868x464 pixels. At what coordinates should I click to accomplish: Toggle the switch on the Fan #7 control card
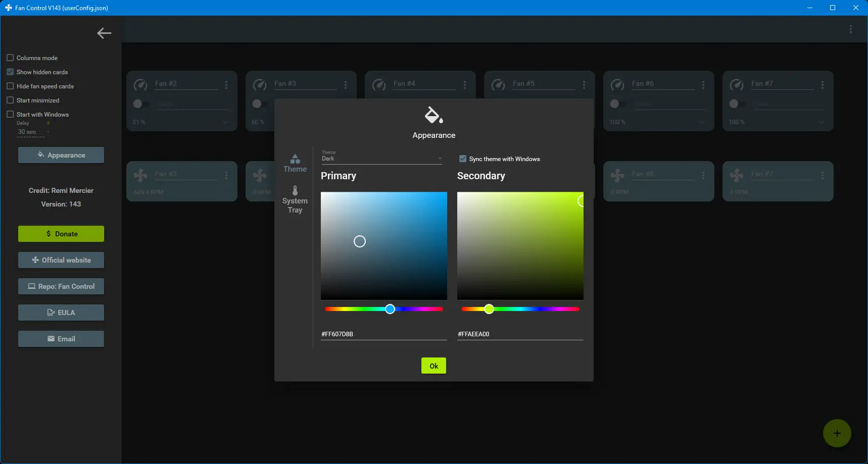pyautogui.click(x=737, y=104)
